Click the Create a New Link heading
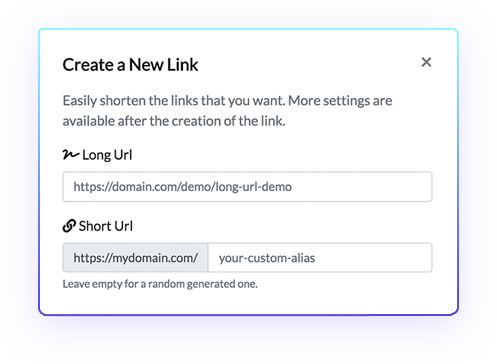The height and width of the screenshot is (364, 497). click(130, 65)
